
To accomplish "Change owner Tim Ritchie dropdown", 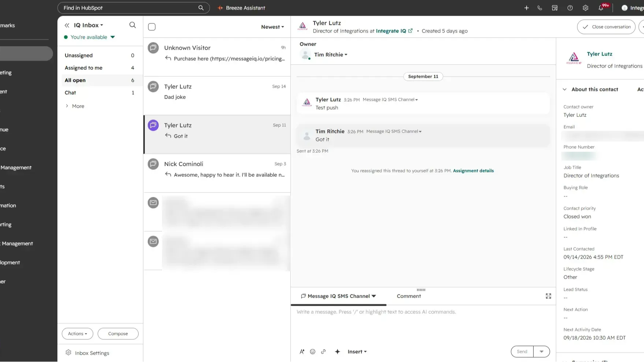I will (331, 54).
